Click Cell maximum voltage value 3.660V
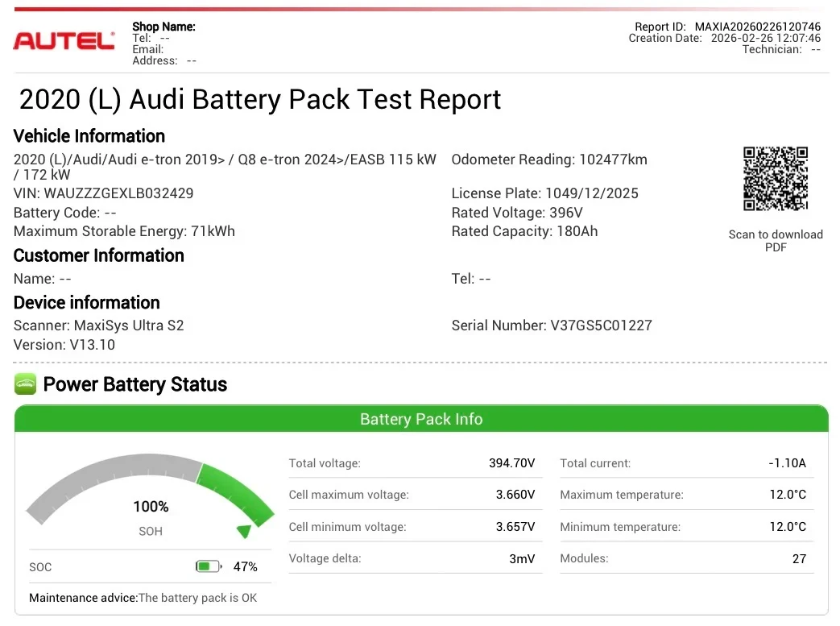This screenshot has width=840, height=626. 515,494
